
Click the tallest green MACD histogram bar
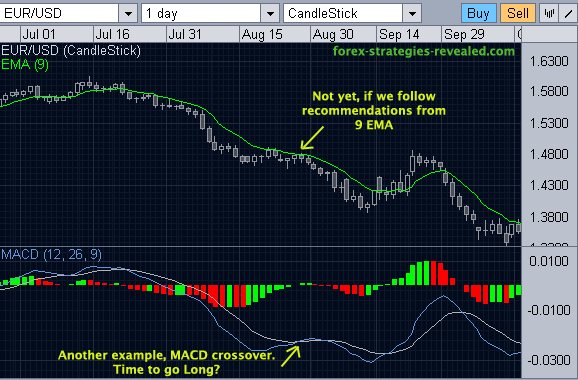(426, 273)
